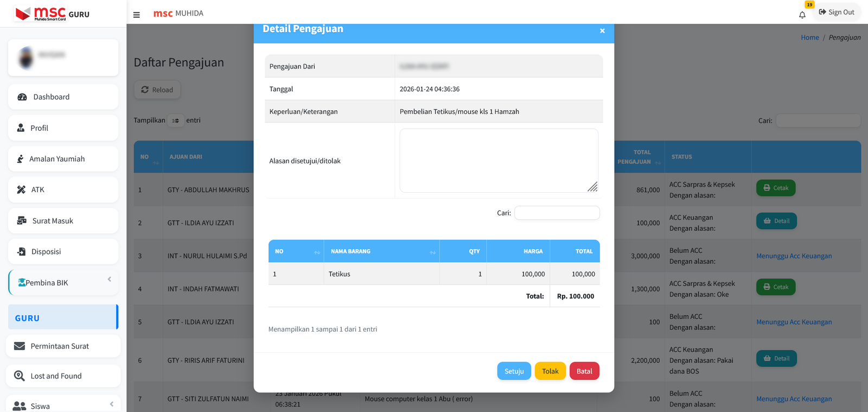Open Lost and Found page
The height and width of the screenshot is (412, 868).
point(63,376)
